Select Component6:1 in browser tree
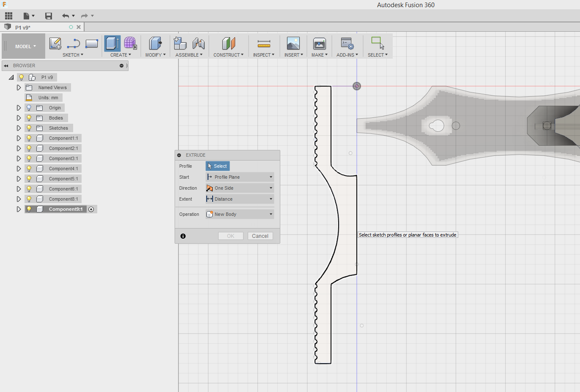This screenshot has width=580, height=392. (x=63, y=189)
